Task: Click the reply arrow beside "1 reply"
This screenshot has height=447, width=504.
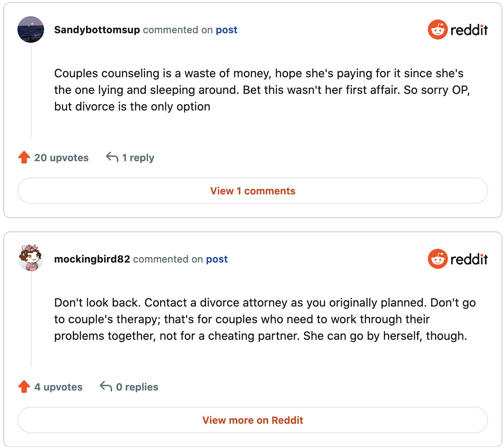Action: pyautogui.click(x=112, y=157)
